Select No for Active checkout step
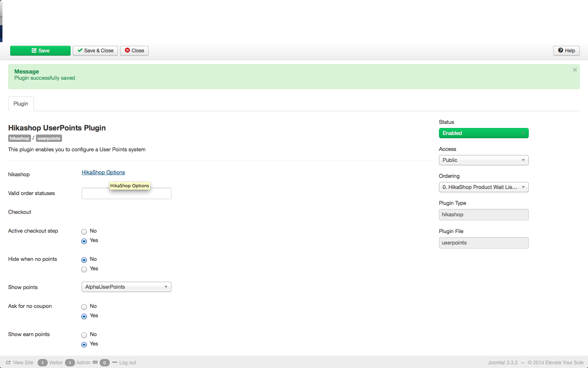 coord(84,232)
